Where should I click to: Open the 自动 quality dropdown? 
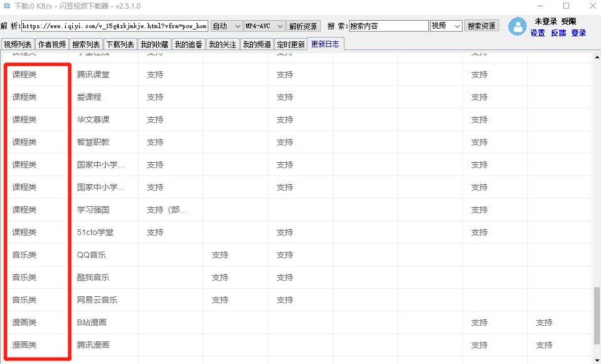coord(226,26)
